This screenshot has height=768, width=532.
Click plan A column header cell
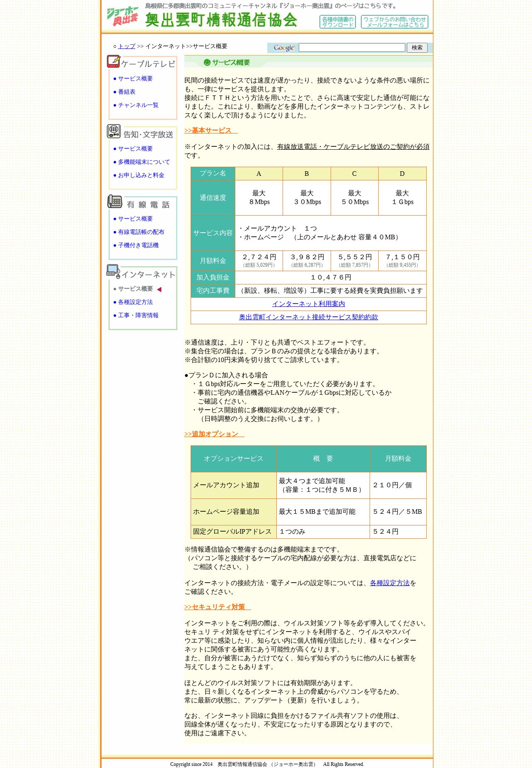[259, 174]
